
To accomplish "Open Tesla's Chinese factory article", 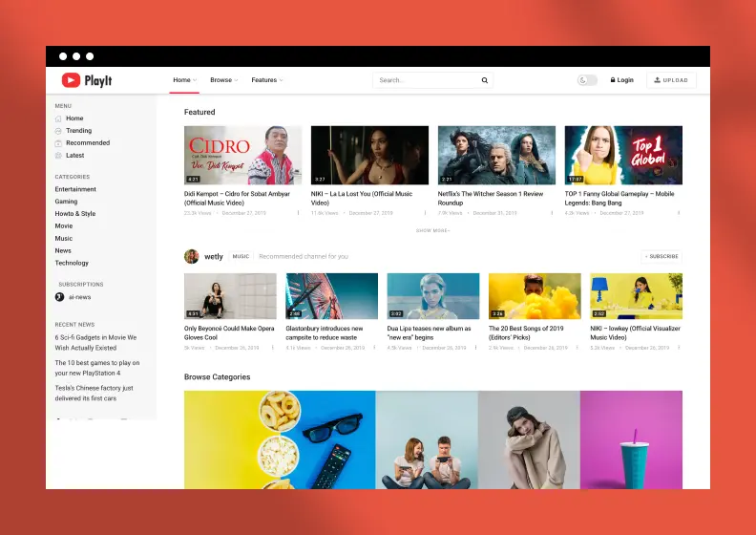I will (94, 394).
